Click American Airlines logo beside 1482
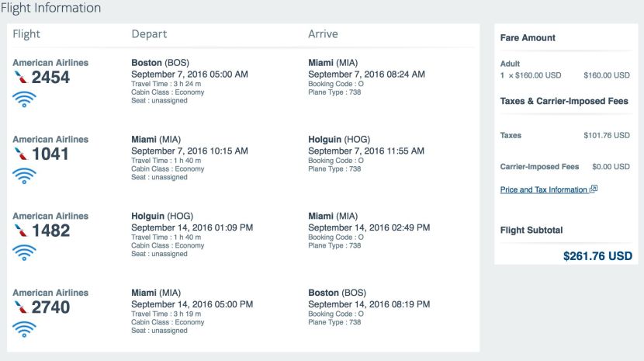Viewport: 644px width, 361px height. (x=20, y=231)
